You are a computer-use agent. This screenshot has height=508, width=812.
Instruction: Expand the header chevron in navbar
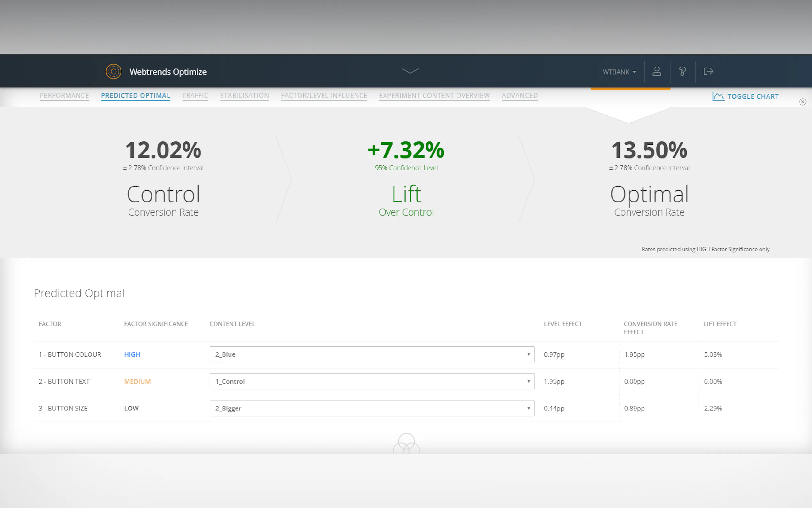click(x=410, y=71)
